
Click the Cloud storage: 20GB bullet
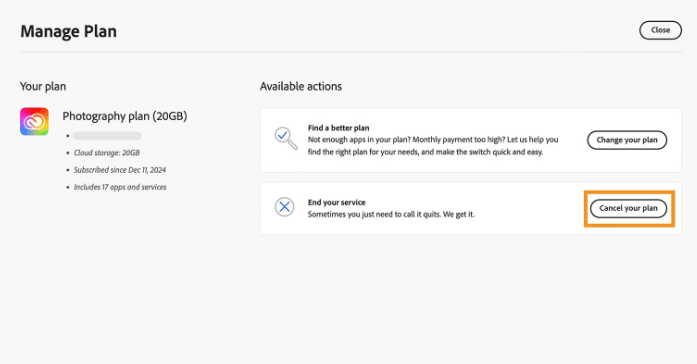coord(107,153)
